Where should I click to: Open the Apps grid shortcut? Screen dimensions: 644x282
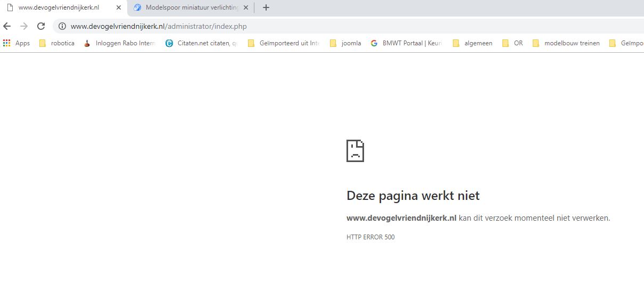coord(16,43)
